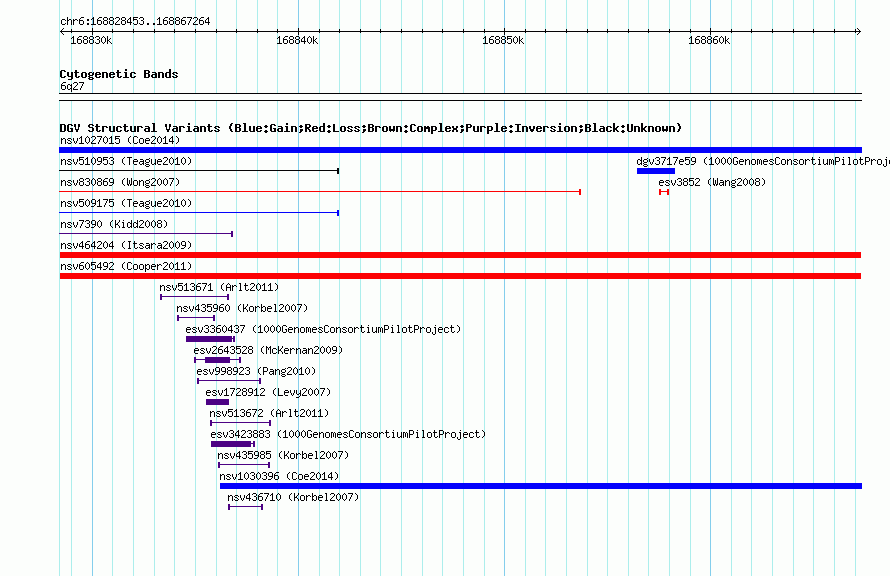Open nsv435985 (Korbel2007) label

283,455
